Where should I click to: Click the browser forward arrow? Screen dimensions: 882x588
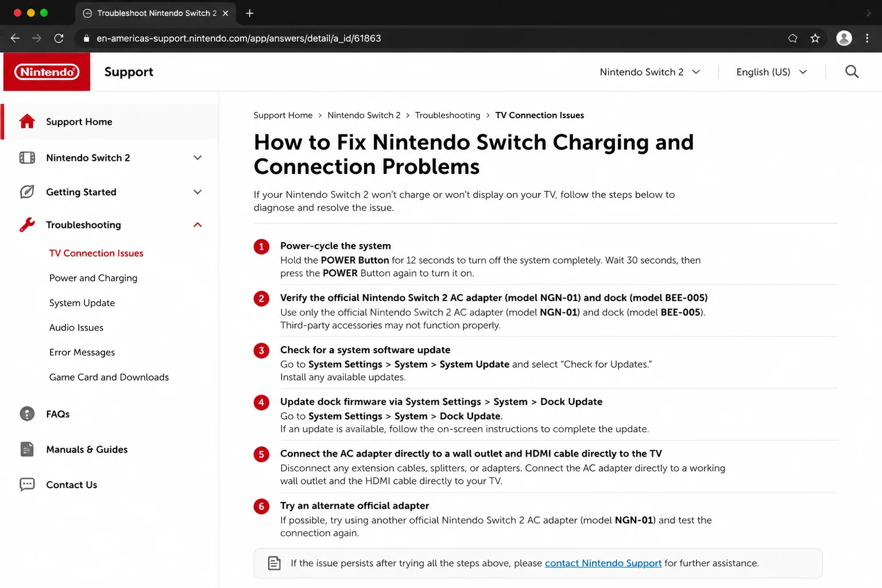coord(37,38)
